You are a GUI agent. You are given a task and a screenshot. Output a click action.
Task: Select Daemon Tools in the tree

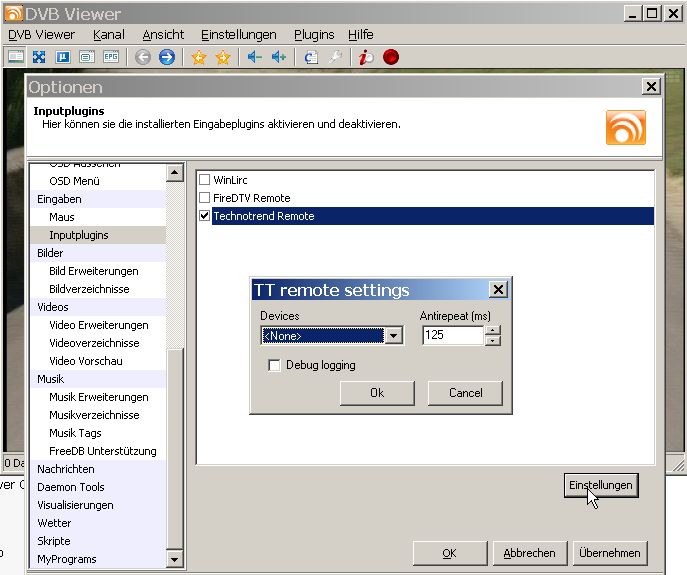coord(71,487)
